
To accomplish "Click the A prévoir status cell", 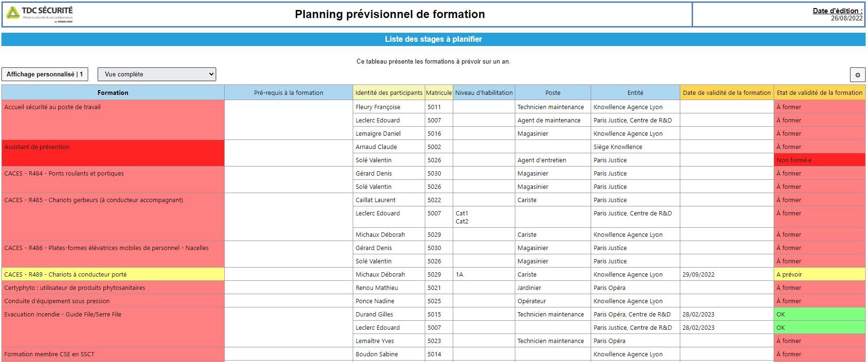I will pyautogui.click(x=820, y=274).
